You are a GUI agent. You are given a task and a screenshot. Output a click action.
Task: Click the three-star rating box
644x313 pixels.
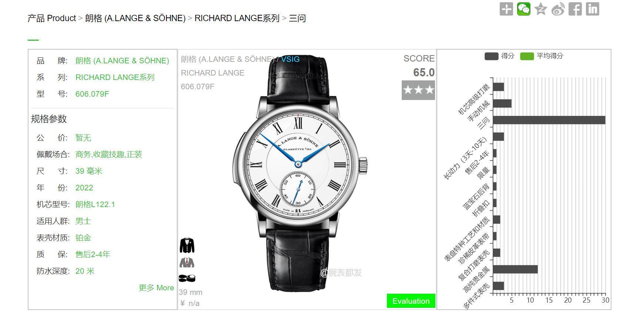(x=418, y=90)
